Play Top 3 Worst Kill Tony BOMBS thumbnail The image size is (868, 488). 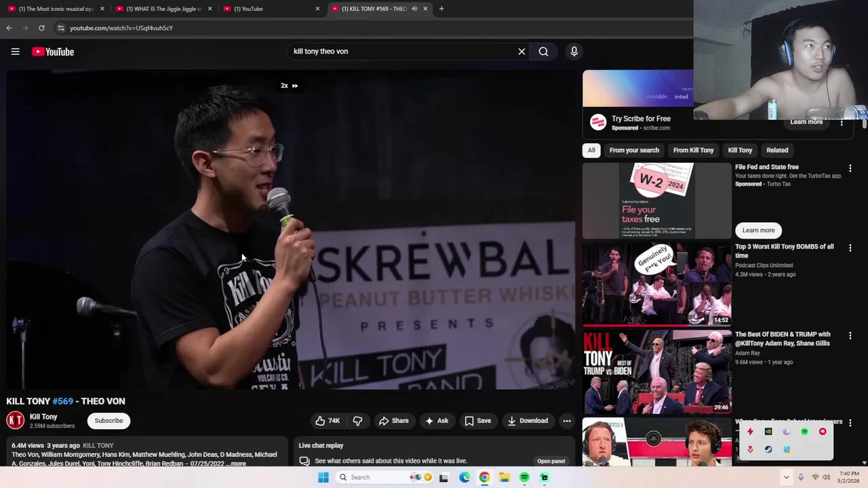pos(657,284)
